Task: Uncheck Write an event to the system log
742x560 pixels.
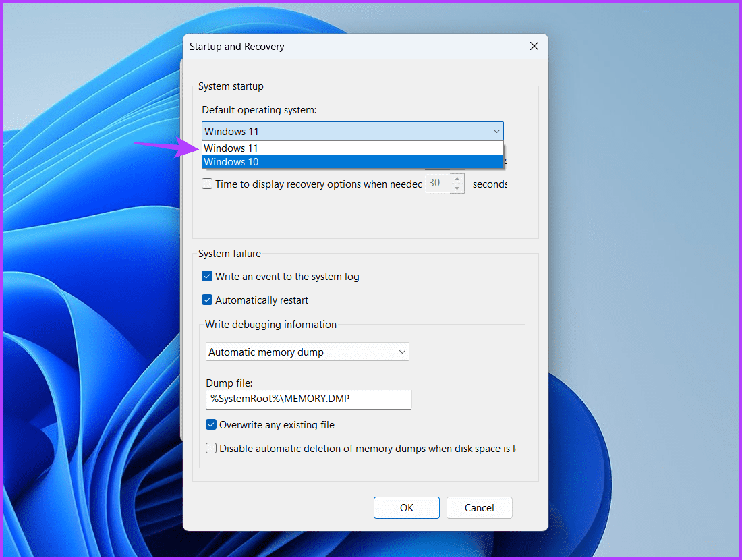Action: click(207, 276)
